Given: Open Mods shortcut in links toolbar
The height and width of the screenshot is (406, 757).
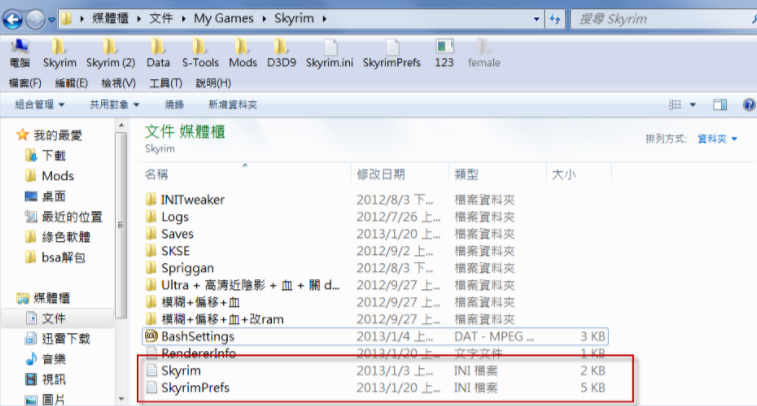Looking at the screenshot, I should pyautogui.click(x=242, y=54).
